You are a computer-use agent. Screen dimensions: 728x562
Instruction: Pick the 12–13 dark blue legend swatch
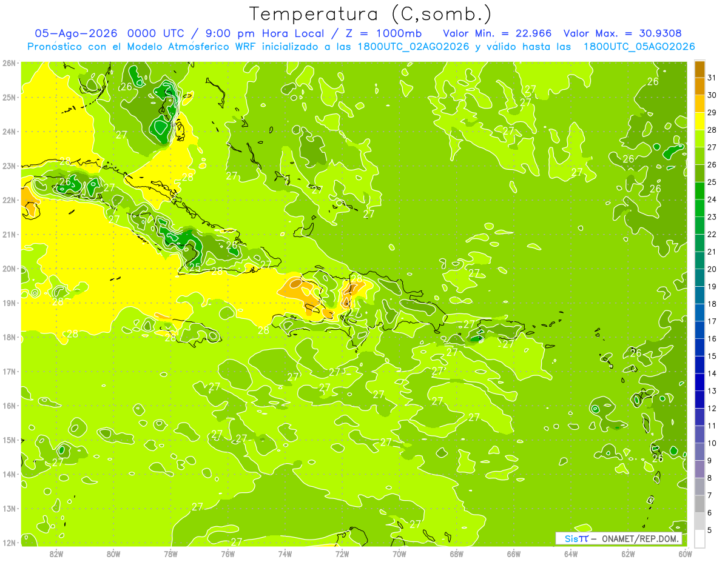tap(699, 400)
